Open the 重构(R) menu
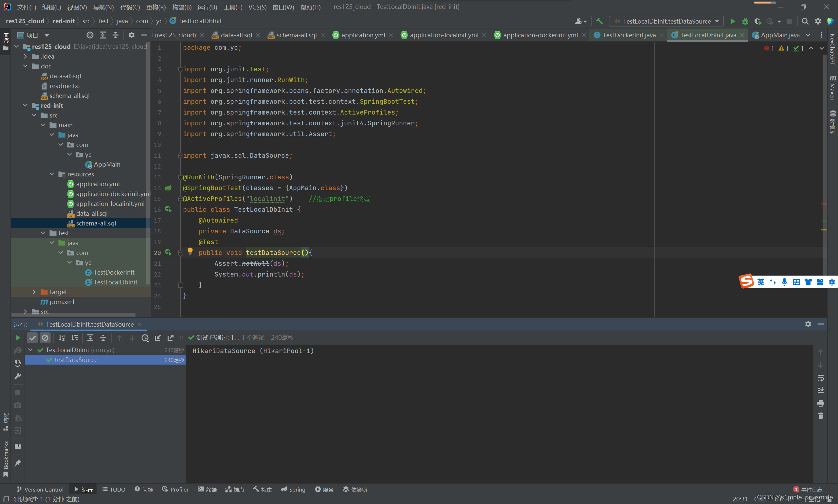838x504 pixels. pyautogui.click(x=155, y=7)
